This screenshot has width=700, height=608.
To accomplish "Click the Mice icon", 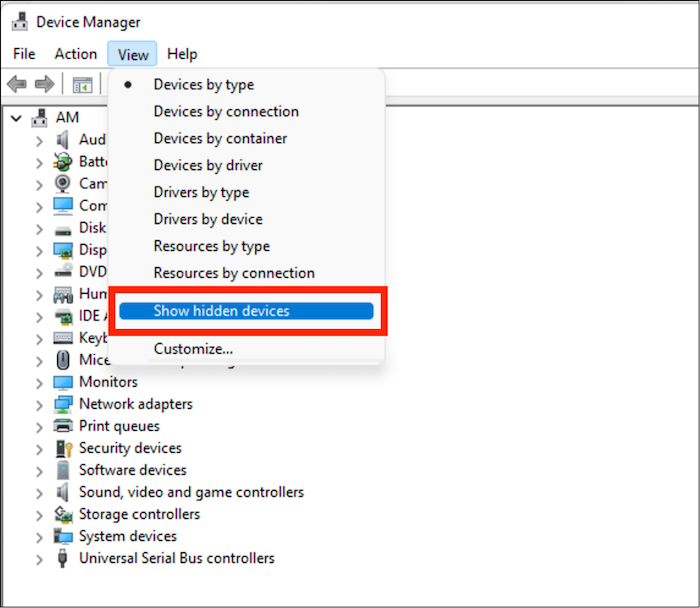I will coord(63,360).
